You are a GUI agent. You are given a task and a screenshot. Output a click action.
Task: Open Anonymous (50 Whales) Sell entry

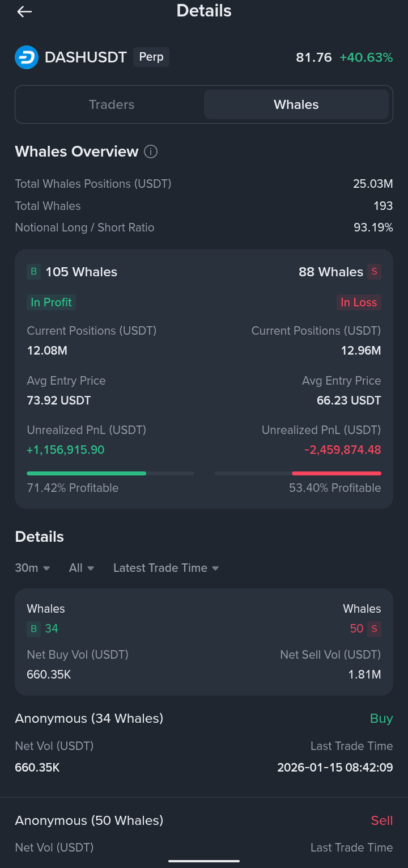pos(204,833)
